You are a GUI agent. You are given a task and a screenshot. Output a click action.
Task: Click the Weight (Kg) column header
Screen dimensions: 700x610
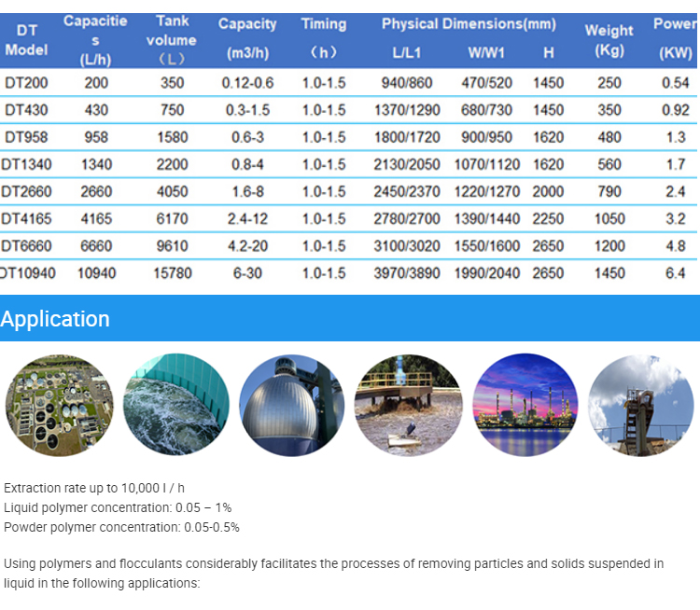[609, 40]
